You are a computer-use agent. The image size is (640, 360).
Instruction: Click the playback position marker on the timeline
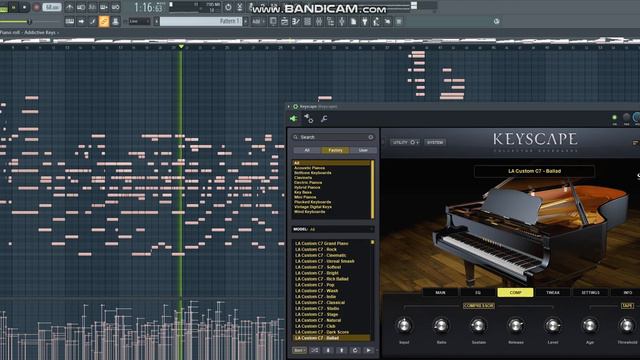click(181, 47)
